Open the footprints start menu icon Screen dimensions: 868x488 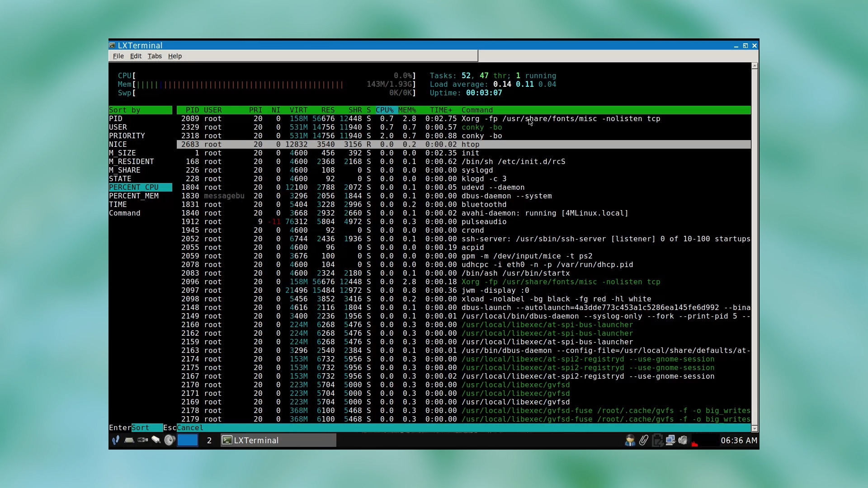[x=116, y=440]
